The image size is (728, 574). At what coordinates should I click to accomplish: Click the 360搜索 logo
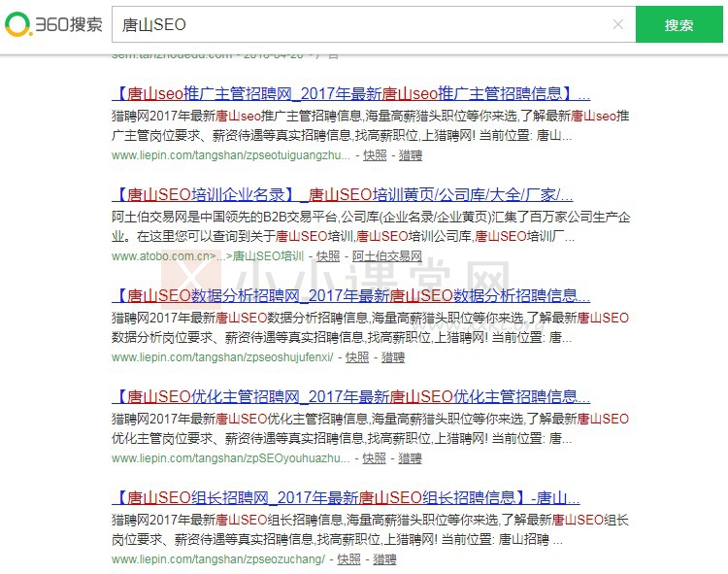53,24
